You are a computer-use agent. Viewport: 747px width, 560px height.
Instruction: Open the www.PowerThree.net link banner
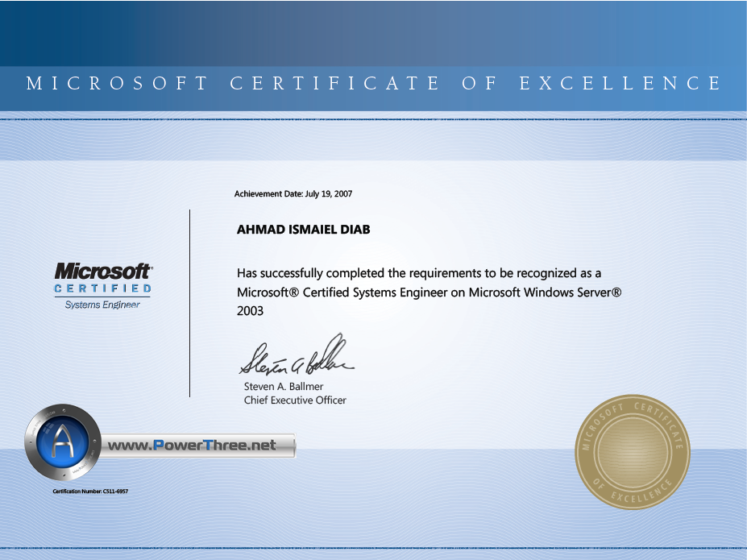197,446
